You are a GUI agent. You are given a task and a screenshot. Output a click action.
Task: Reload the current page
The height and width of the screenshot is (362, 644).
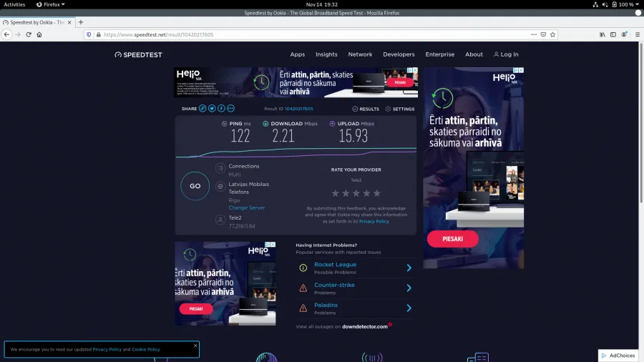pyautogui.click(x=29, y=34)
